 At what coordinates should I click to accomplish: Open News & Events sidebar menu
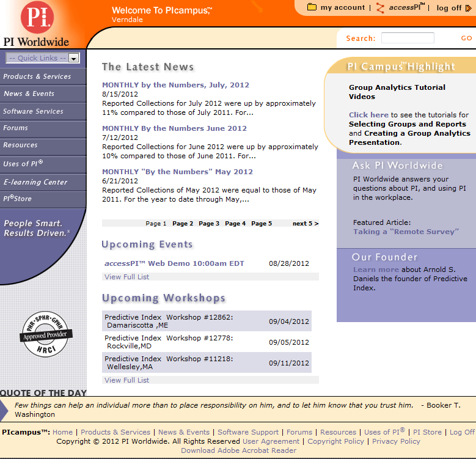[x=43, y=94]
